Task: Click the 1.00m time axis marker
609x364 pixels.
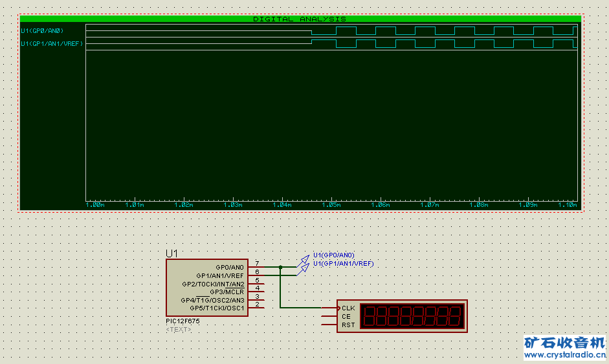Action: coord(94,205)
